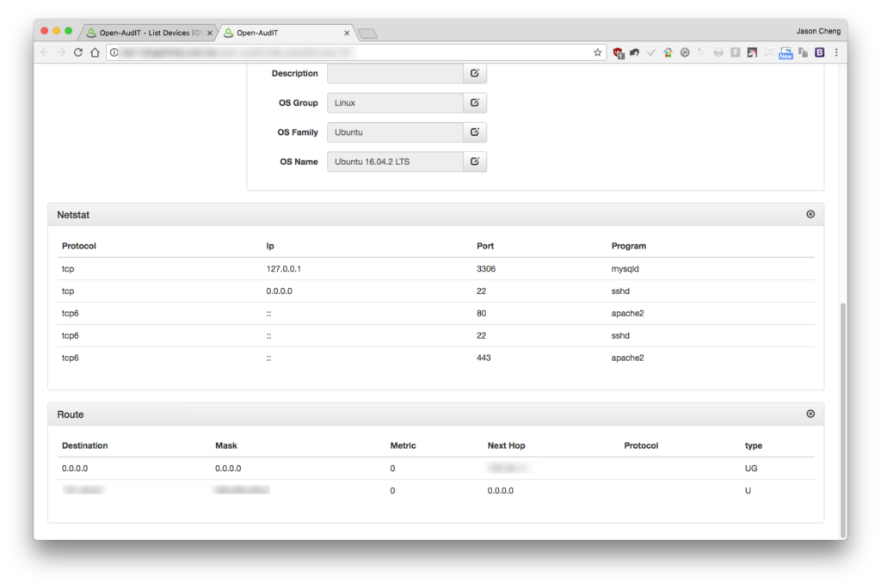Close the 'Open-AudIT - List Devices' tab
The width and height of the screenshot is (881, 588).
click(210, 34)
